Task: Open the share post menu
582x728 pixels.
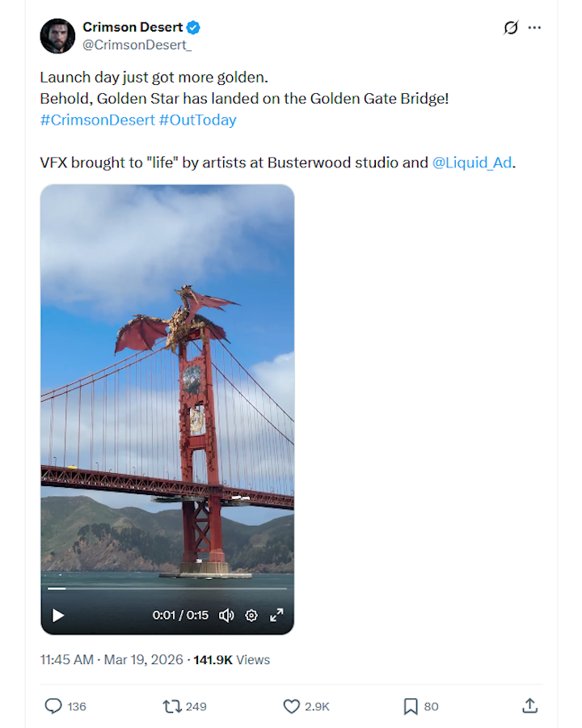Action: pyautogui.click(x=530, y=706)
